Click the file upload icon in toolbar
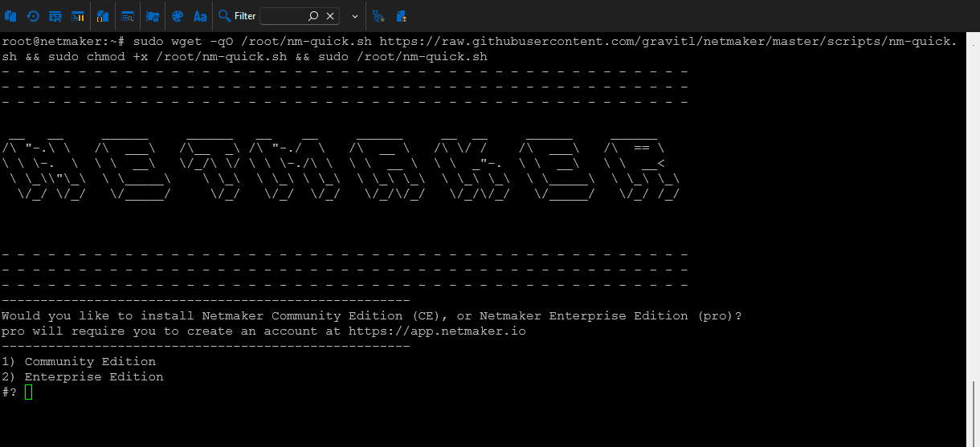 (x=401, y=16)
